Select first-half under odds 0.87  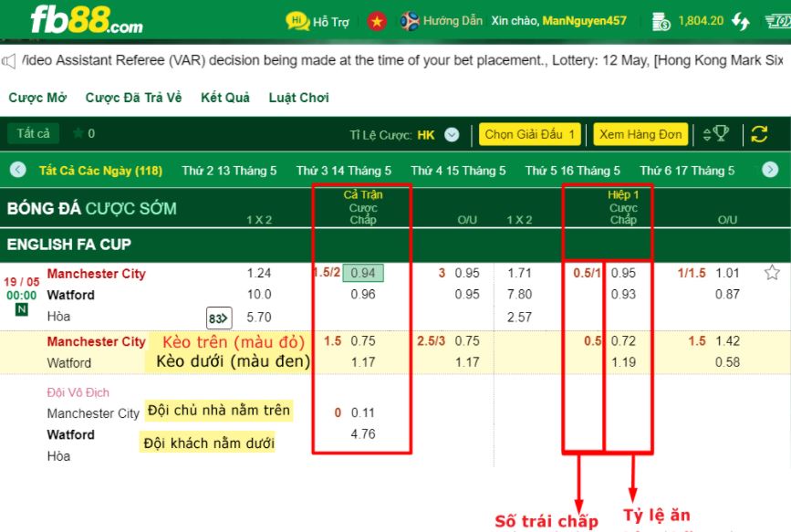[727, 294]
